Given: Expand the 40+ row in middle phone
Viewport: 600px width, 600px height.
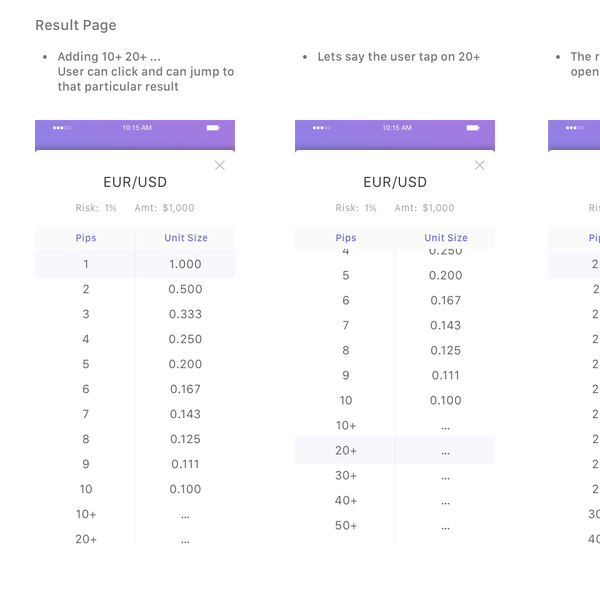Looking at the screenshot, I should pyautogui.click(x=346, y=500).
